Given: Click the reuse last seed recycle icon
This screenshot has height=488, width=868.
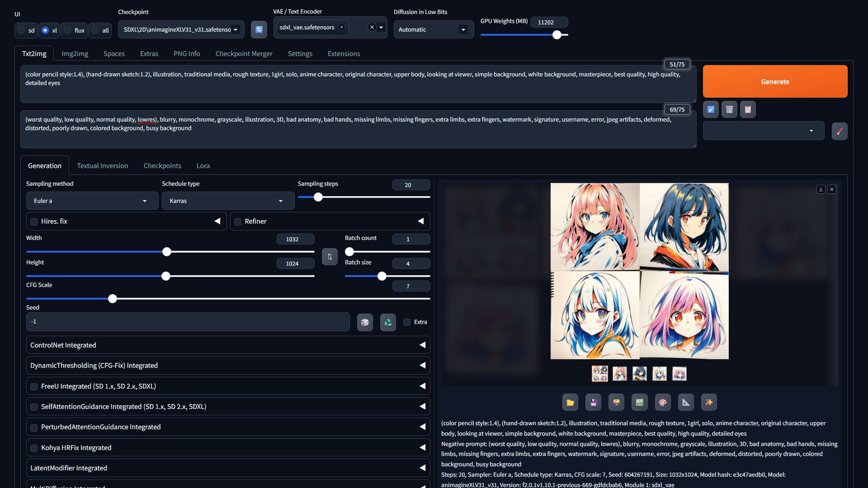Looking at the screenshot, I should click(x=388, y=322).
